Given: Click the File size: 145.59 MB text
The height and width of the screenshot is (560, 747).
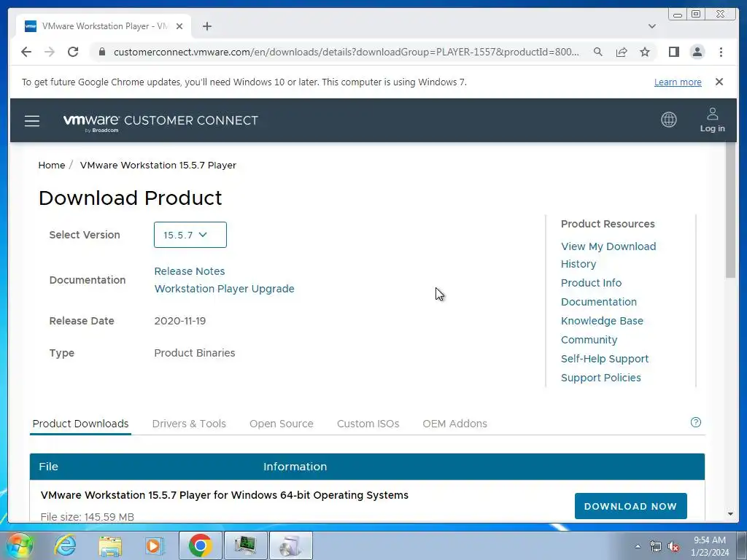Looking at the screenshot, I should click(x=88, y=517).
